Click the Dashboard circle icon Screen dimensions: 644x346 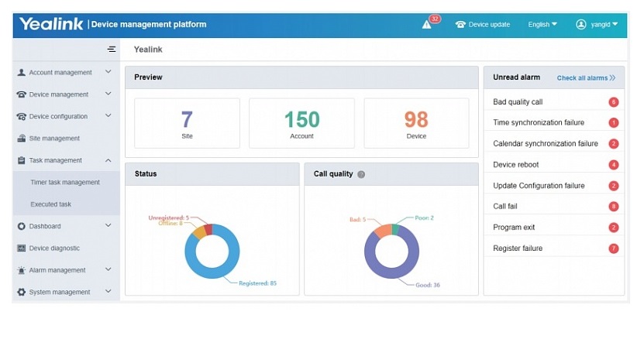22,226
